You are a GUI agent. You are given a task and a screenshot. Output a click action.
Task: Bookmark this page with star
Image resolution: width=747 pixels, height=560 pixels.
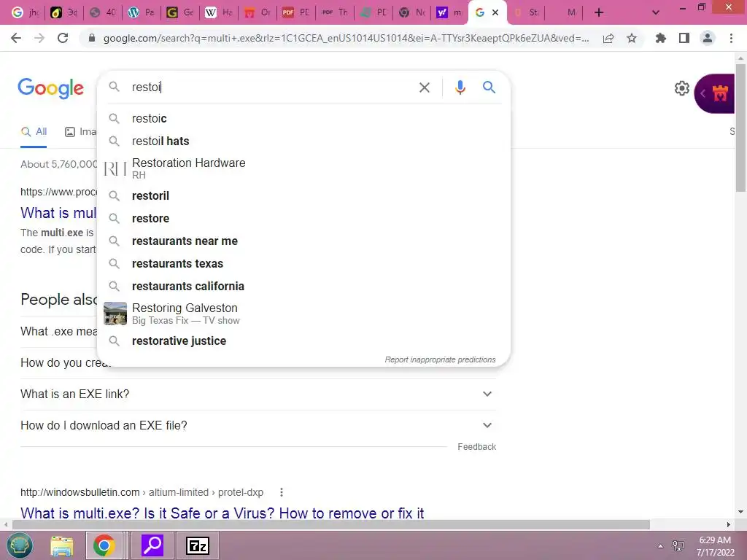[x=632, y=38]
